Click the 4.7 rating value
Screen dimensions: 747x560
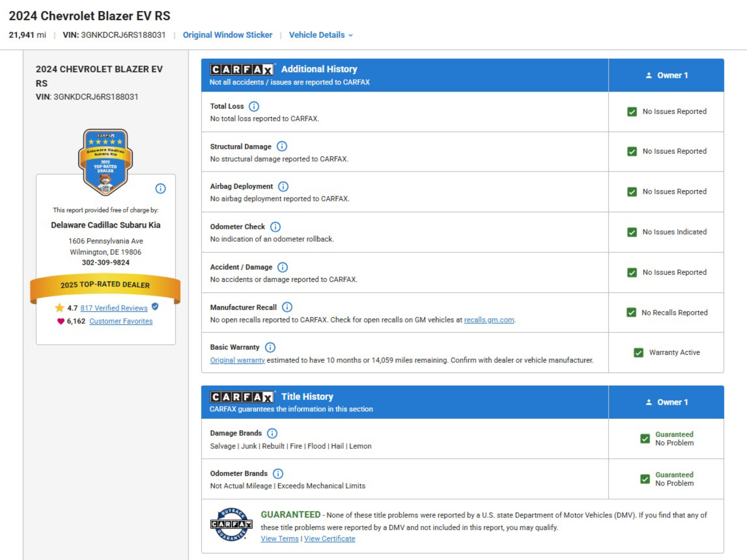72,308
